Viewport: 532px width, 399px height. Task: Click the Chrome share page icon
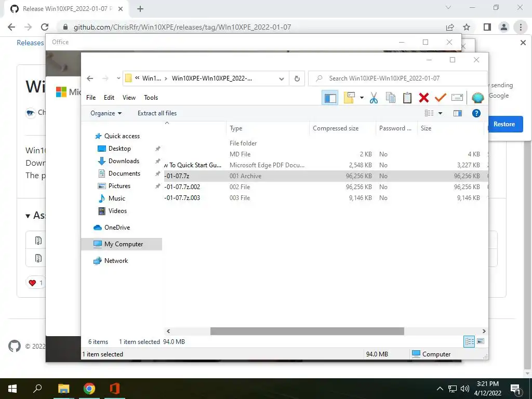click(x=450, y=27)
